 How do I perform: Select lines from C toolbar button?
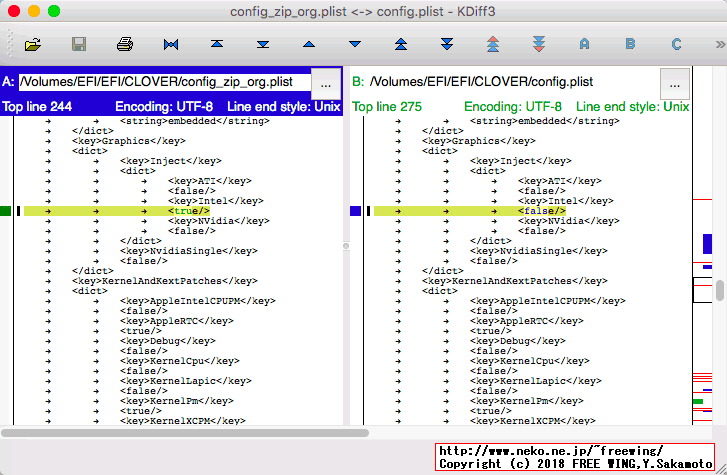[x=676, y=45]
